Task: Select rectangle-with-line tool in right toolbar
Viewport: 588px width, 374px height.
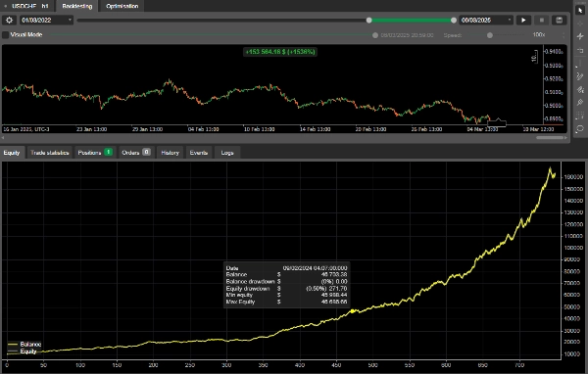Action: tap(580, 50)
